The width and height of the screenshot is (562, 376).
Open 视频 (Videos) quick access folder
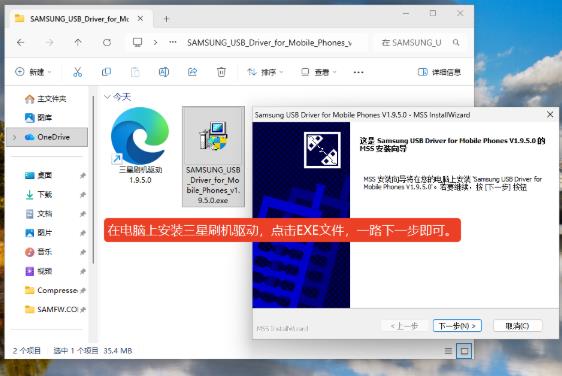tap(39, 271)
